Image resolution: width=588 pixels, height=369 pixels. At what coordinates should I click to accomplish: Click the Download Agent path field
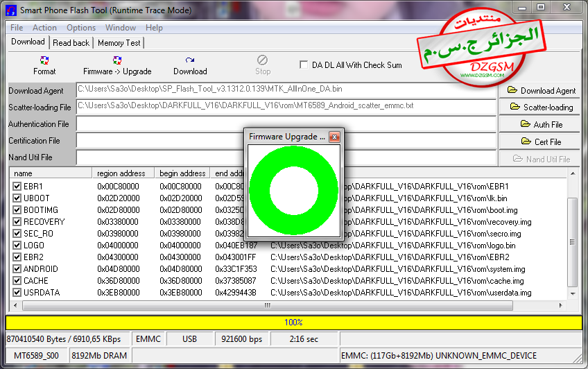[x=286, y=90]
